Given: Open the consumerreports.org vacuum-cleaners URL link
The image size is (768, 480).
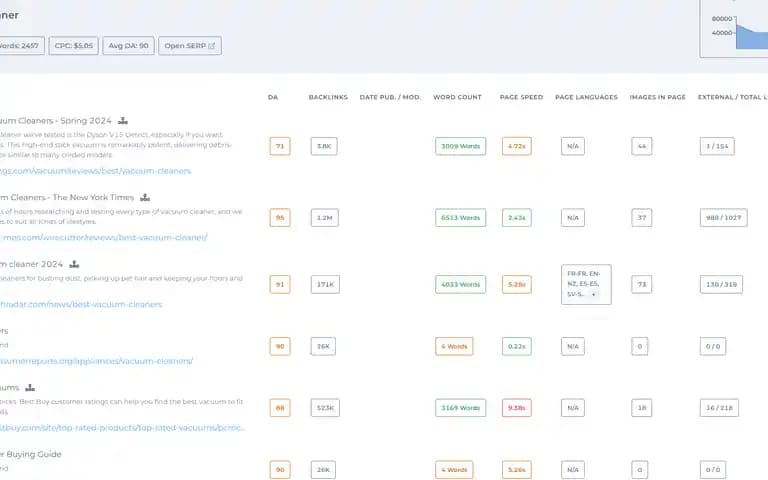Looking at the screenshot, I should tap(96, 361).
